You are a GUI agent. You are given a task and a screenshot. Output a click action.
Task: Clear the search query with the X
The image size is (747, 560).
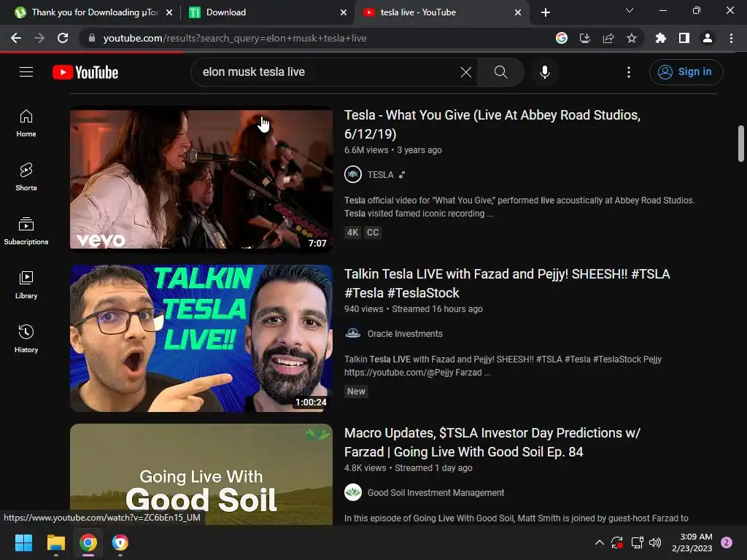tap(466, 72)
